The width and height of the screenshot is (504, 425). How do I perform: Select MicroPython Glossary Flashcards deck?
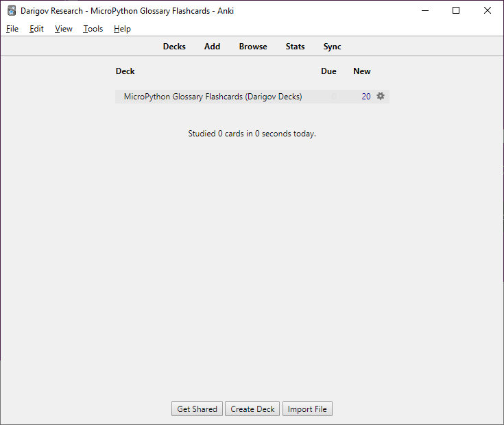pyautogui.click(x=213, y=97)
